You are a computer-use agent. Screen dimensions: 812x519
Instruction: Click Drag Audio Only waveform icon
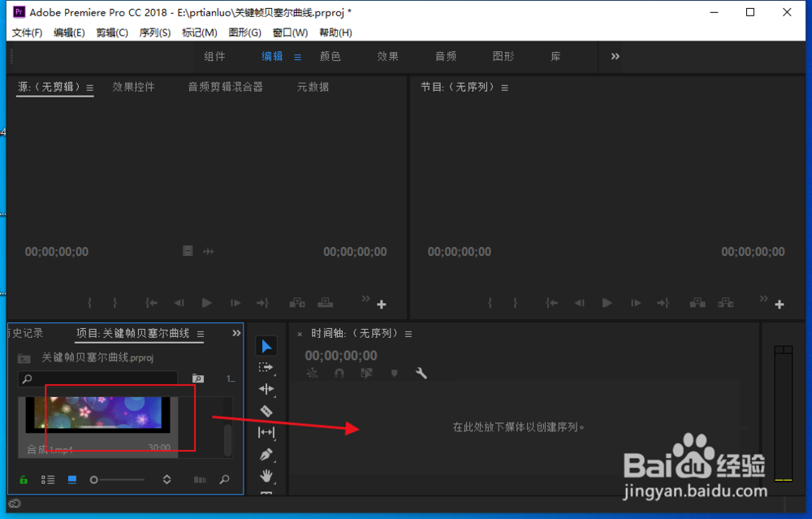point(209,252)
